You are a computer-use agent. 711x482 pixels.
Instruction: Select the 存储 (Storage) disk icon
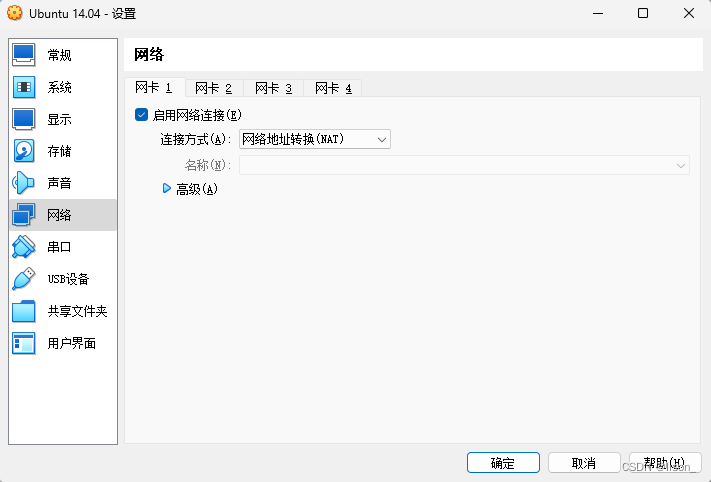(x=24, y=151)
